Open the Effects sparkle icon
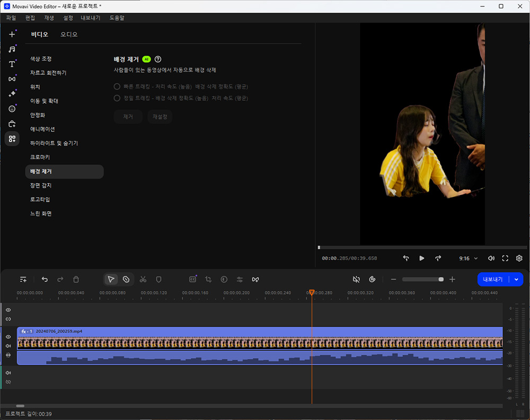Image resolution: width=530 pixels, height=420 pixels. point(12,94)
